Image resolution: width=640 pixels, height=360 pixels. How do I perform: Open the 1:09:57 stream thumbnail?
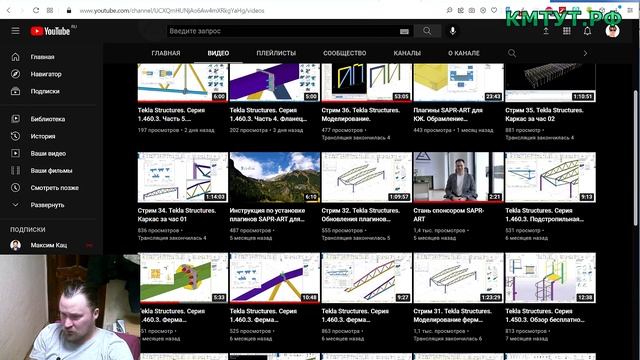coord(367,177)
